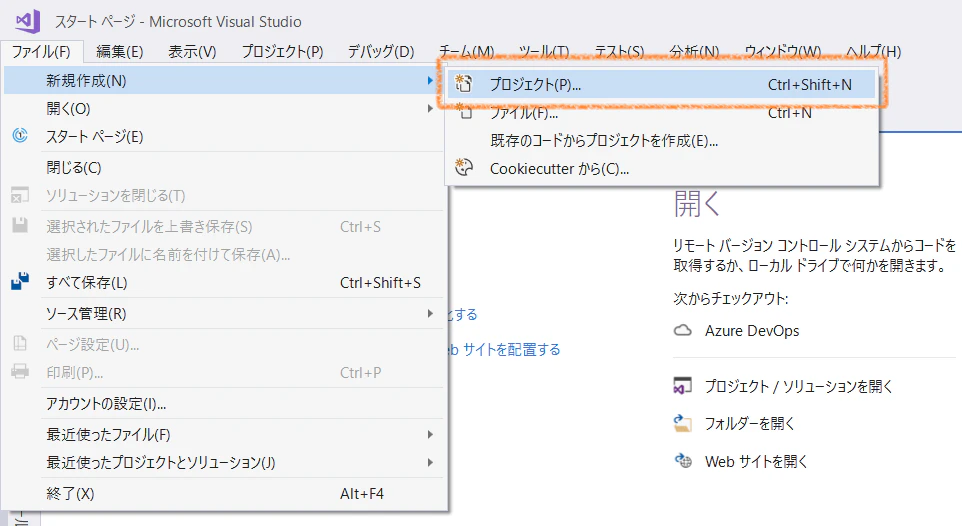This screenshot has height=526, width=962.
Task: Expand the ソース管理(R) submenu arrow
Action: (430, 314)
